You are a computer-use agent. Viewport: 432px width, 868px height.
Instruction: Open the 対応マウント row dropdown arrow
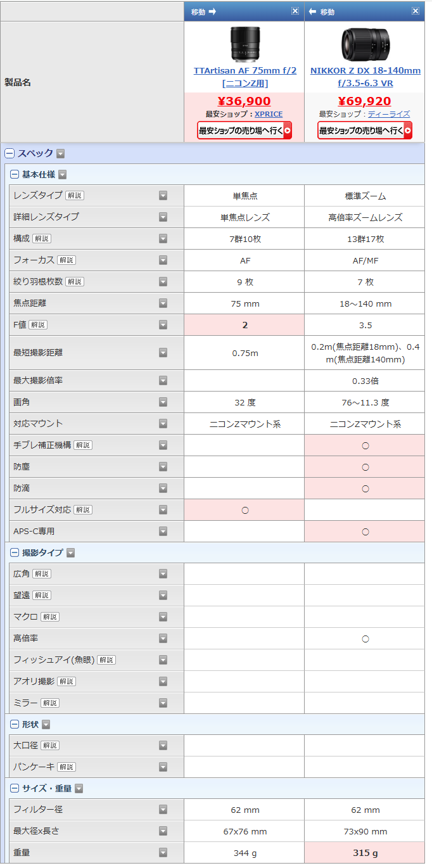click(163, 424)
